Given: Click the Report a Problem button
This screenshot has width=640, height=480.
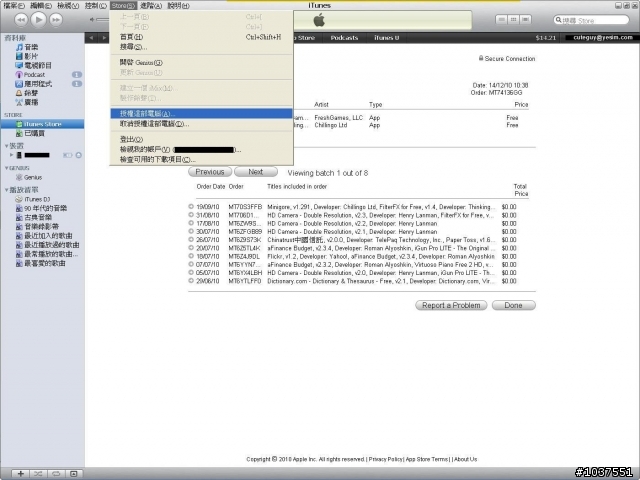Looking at the screenshot, I should pyautogui.click(x=451, y=305).
